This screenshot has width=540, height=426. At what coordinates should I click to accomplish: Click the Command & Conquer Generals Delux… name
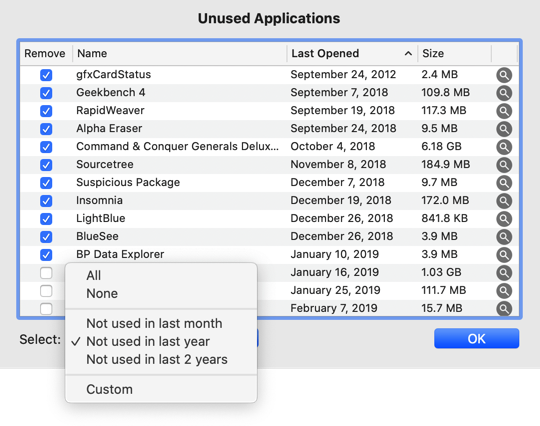177,146
